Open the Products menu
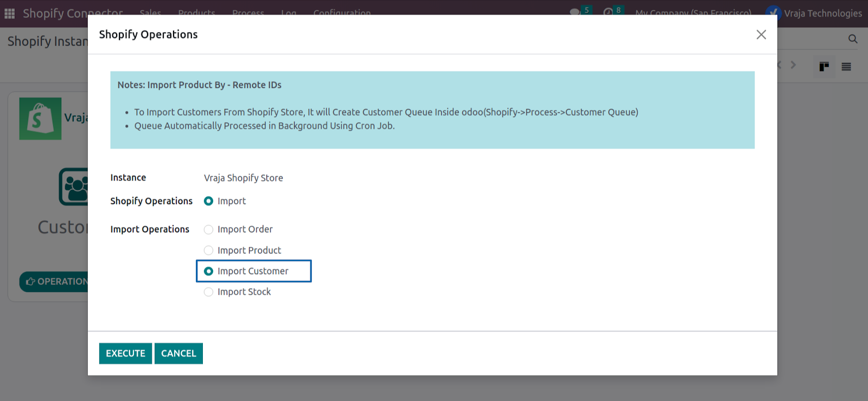This screenshot has width=868, height=401. pos(196,12)
